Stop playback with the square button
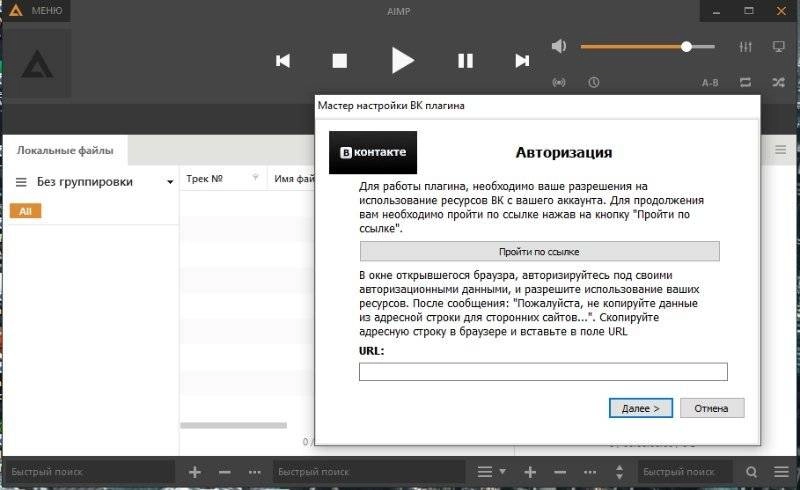This screenshot has height=490, width=800. (x=339, y=61)
